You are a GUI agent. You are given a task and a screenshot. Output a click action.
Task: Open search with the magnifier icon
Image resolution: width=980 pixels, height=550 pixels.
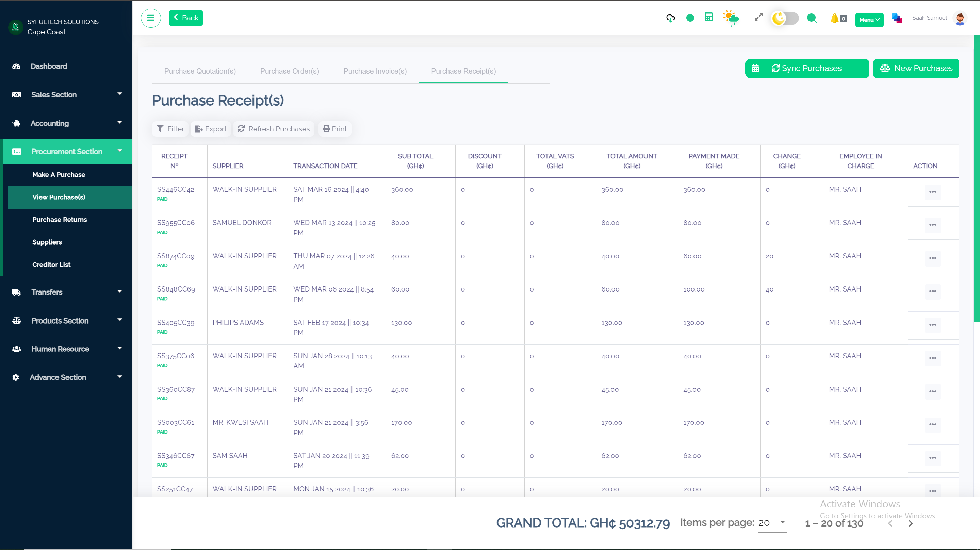pos(812,18)
